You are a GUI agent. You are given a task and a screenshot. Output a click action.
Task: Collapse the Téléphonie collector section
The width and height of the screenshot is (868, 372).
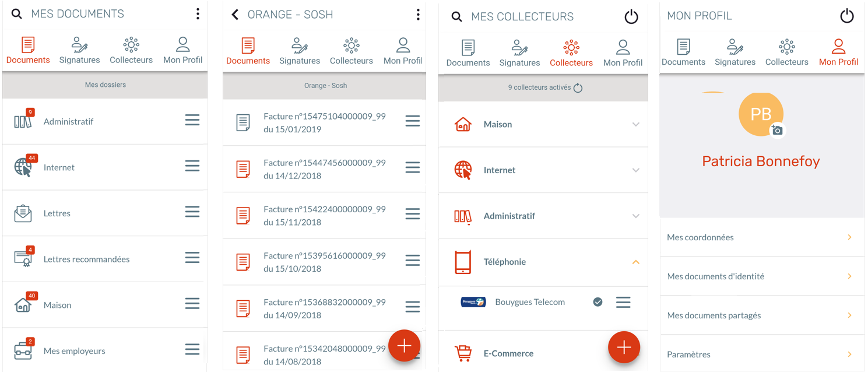(x=635, y=262)
